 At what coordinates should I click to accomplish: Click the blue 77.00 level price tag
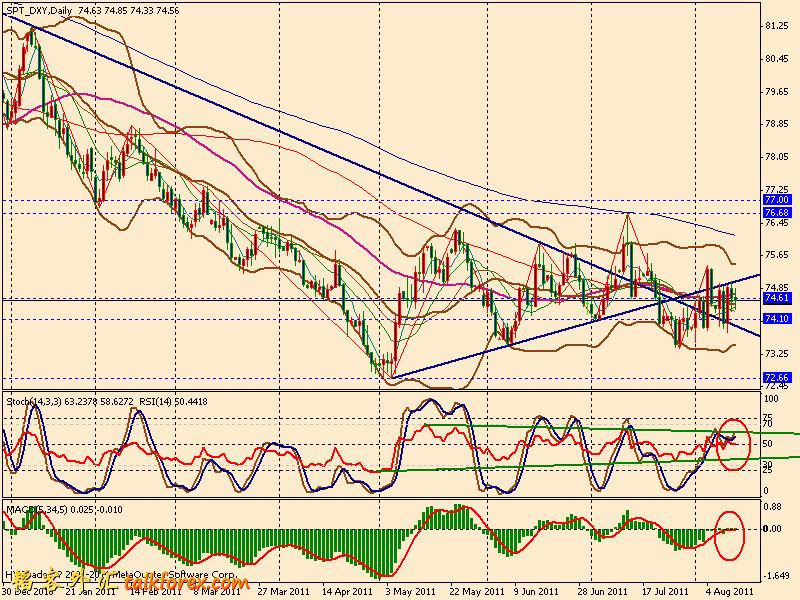tap(777, 199)
